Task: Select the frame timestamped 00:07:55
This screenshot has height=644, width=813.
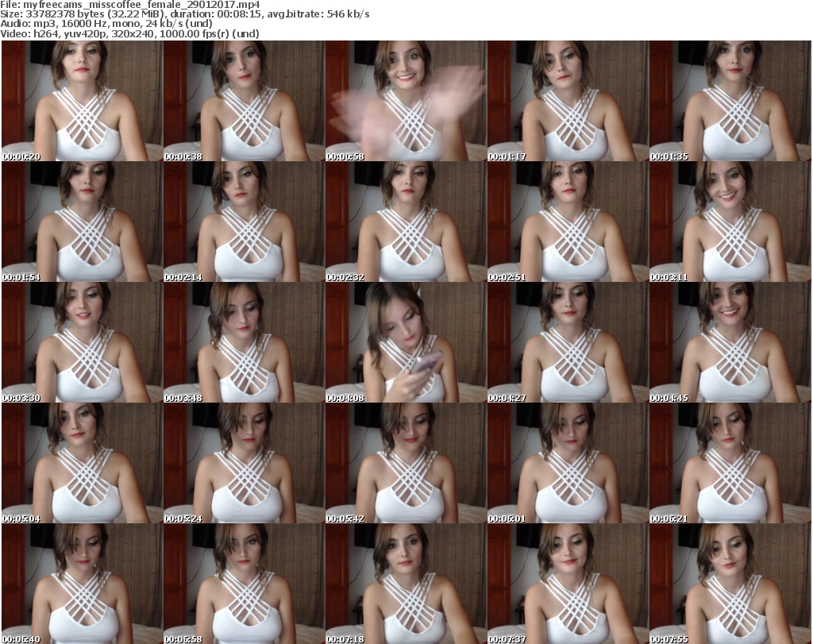Action: tap(730, 584)
